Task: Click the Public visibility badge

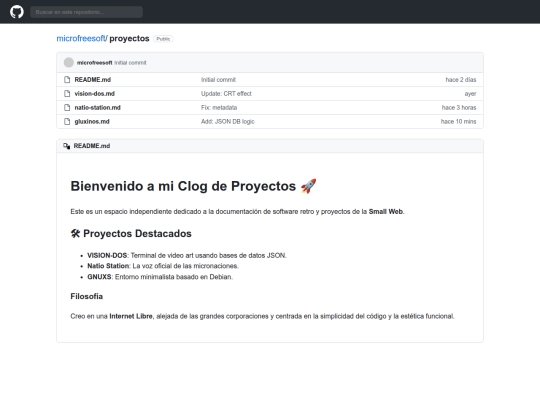Action: point(163,39)
